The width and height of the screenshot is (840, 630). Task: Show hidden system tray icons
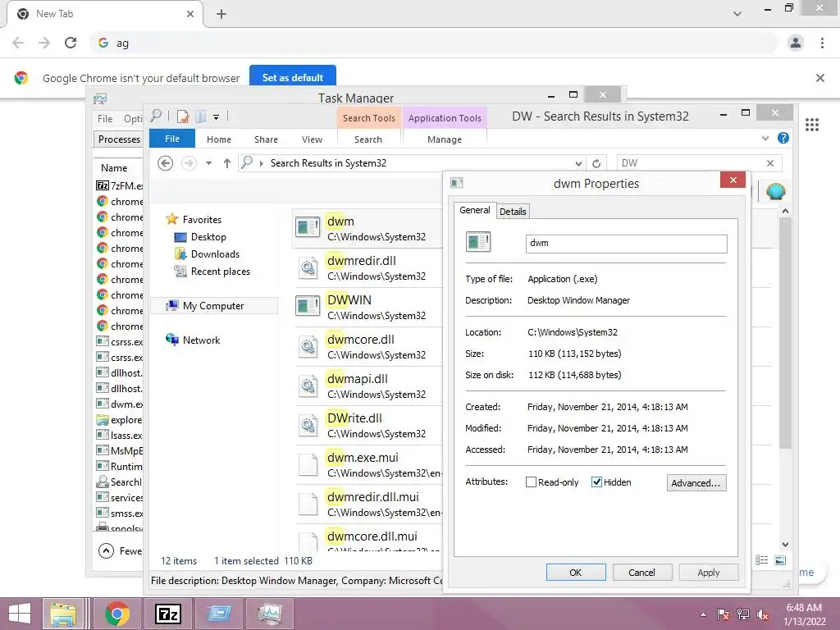coord(703,614)
